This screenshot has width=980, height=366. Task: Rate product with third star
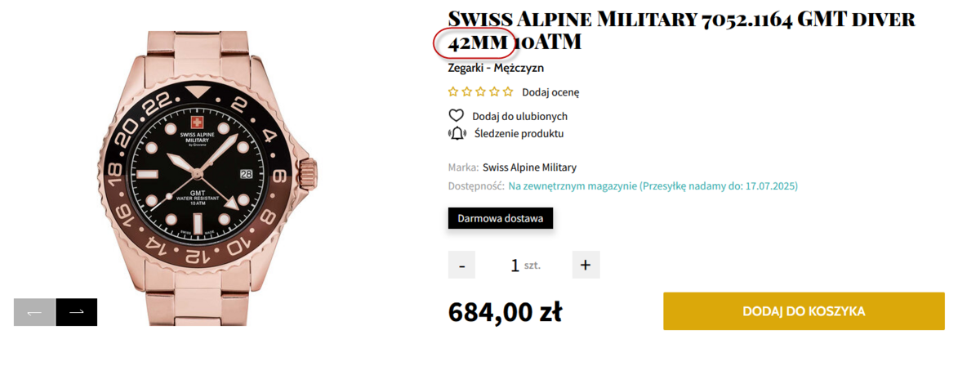pyautogui.click(x=481, y=92)
